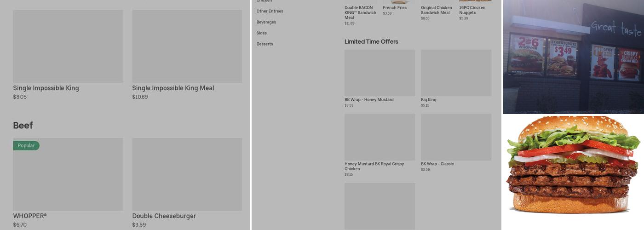Viewport: 644px width, 230px height.
Task: Click Honey Mustard BK Royal Crispy Chicken image
Action: (379, 137)
